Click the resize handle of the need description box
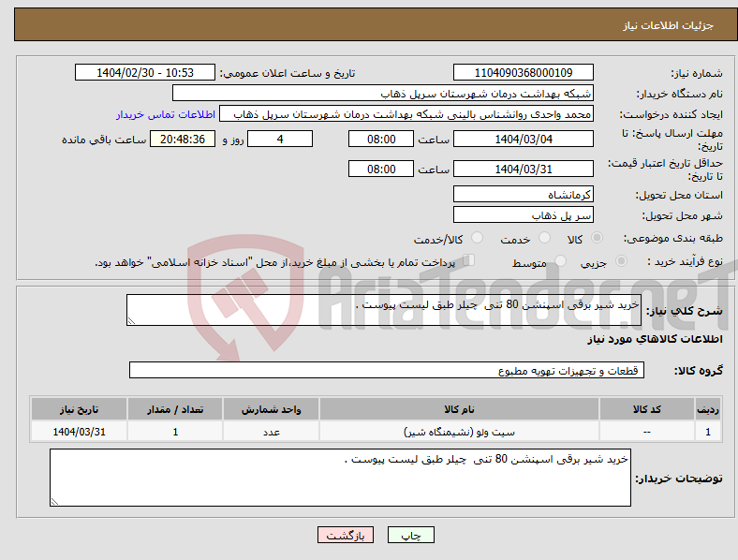The height and width of the screenshot is (560, 738). [x=131, y=321]
